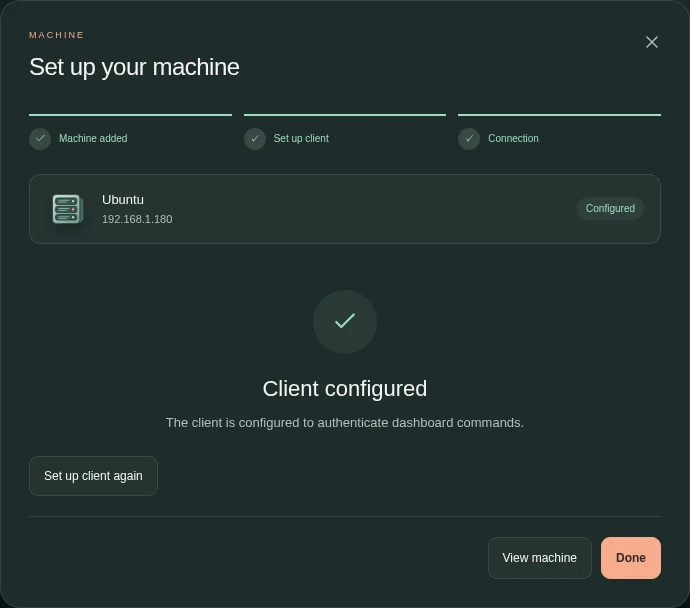Click the dashboard commands description text

pos(345,423)
